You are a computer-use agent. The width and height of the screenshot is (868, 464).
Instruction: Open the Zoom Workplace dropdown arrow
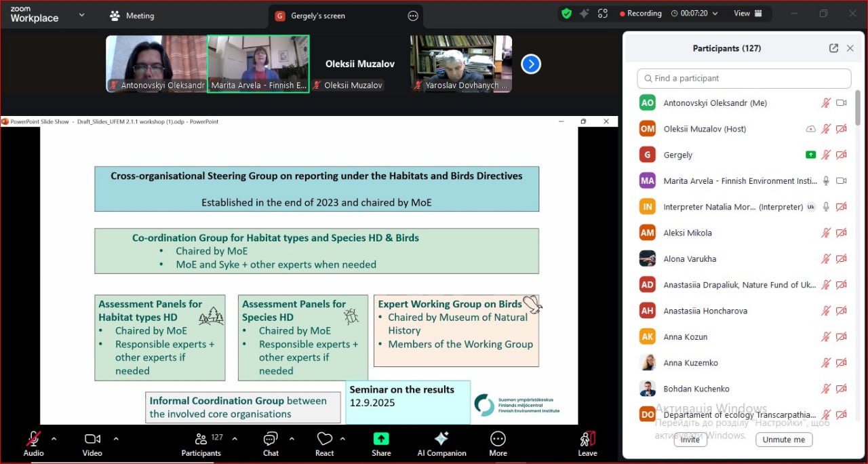pos(82,14)
